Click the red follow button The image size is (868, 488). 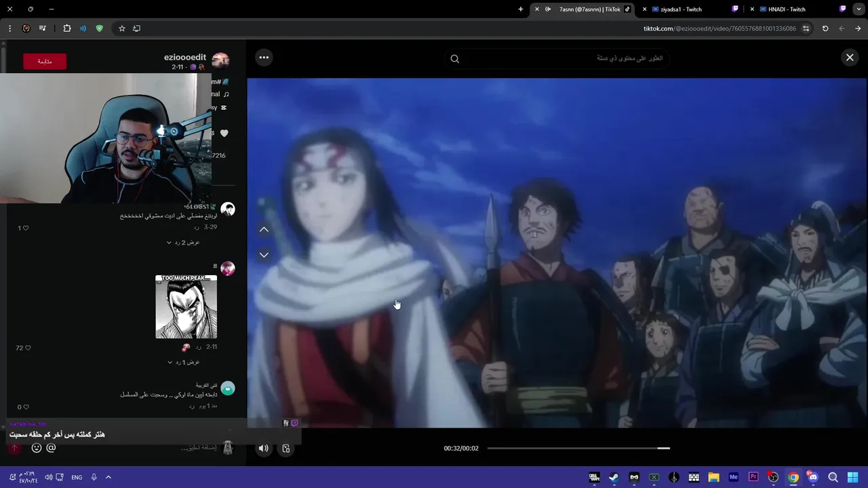[45, 61]
